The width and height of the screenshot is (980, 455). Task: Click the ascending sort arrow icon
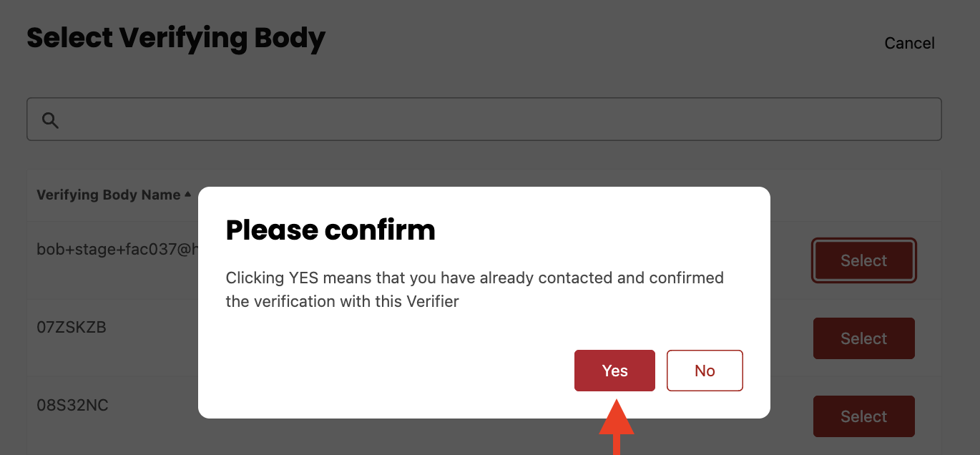tap(187, 194)
